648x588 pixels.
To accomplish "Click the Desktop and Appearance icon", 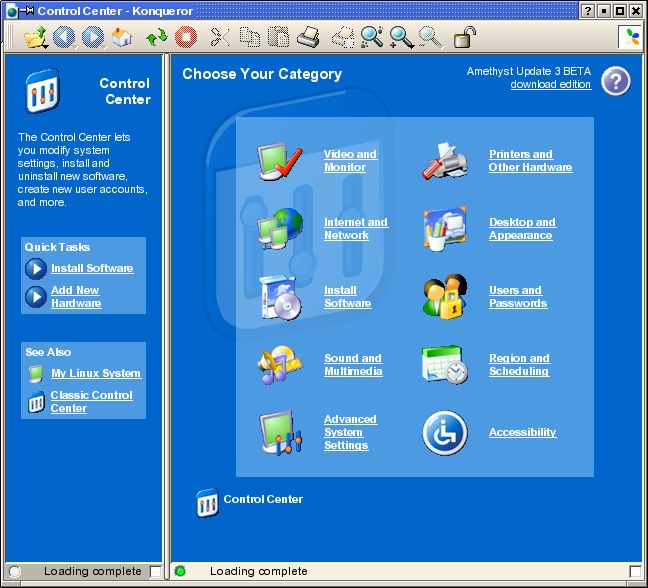I will click(445, 229).
